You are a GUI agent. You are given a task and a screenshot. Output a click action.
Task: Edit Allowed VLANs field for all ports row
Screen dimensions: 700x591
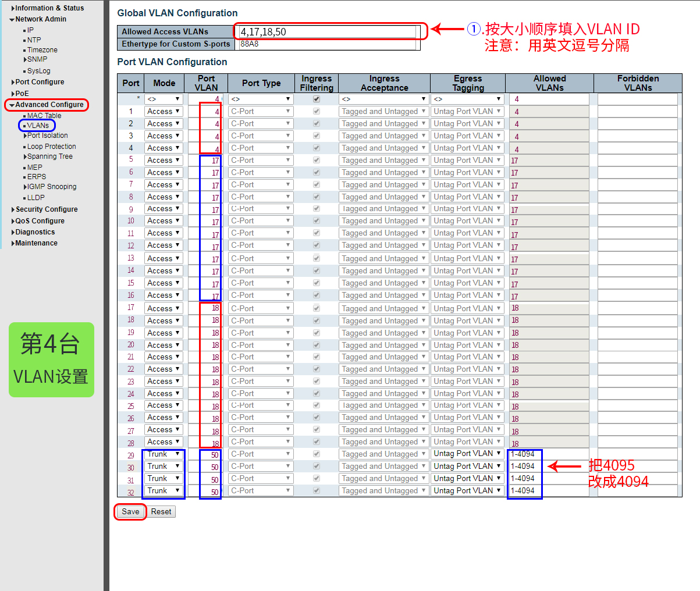coord(549,99)
